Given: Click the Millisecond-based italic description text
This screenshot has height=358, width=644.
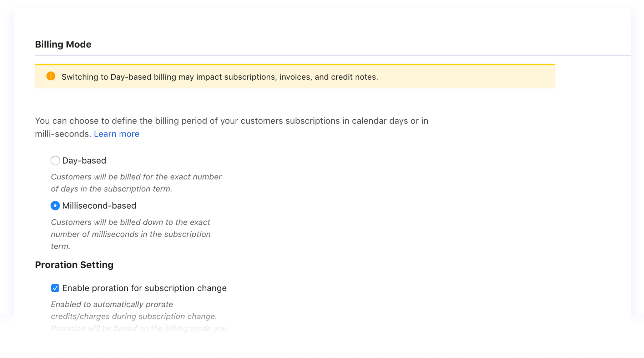Looking at the screenshot, I should [131, 234].
